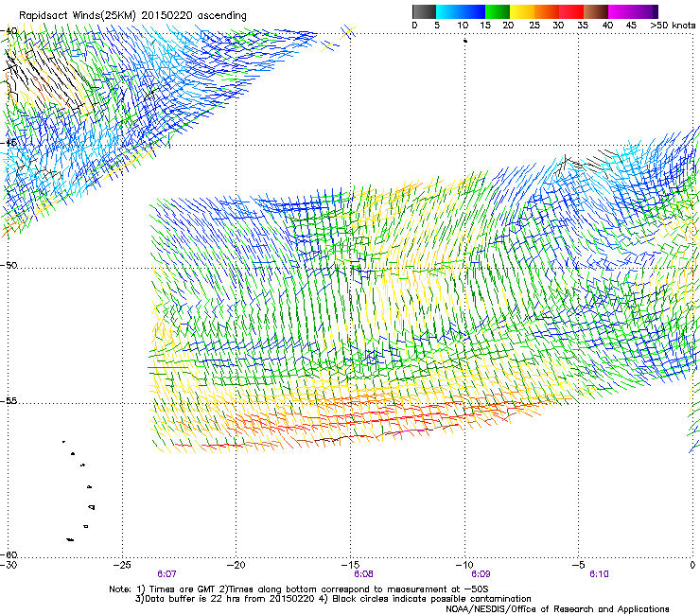The width and height of the screenshot is (700, 615).
Task: Click the purple 6:10 time label
Action: click(x=599, y=574)
